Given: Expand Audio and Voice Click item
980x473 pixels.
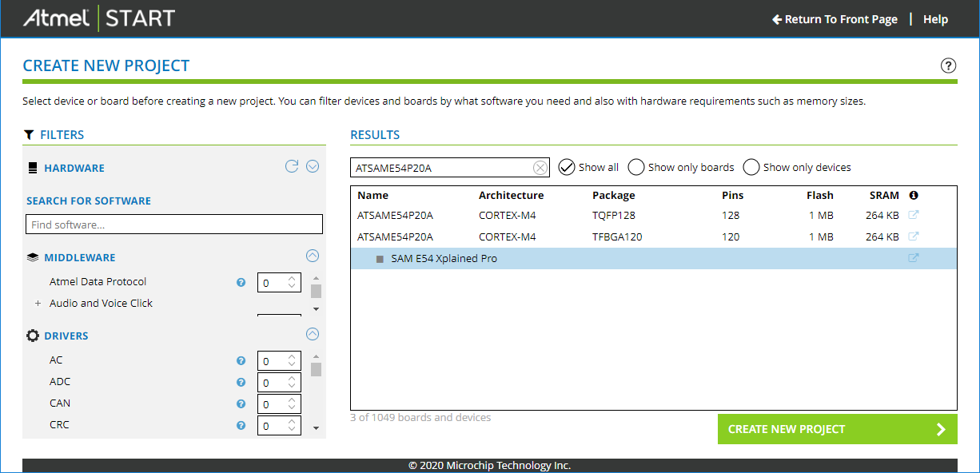Looking at the screenshot, I should [x=38, y=304].
